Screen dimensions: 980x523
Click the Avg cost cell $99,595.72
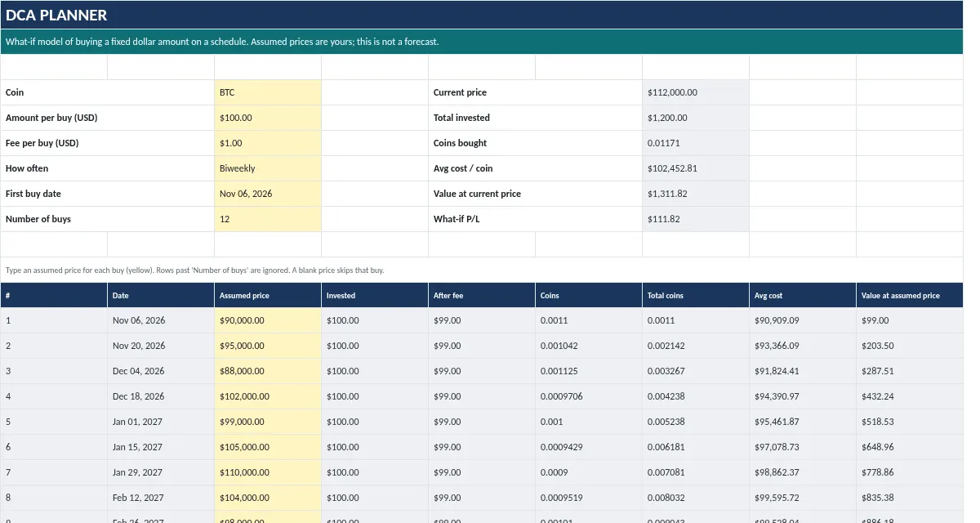pos(803,498)
